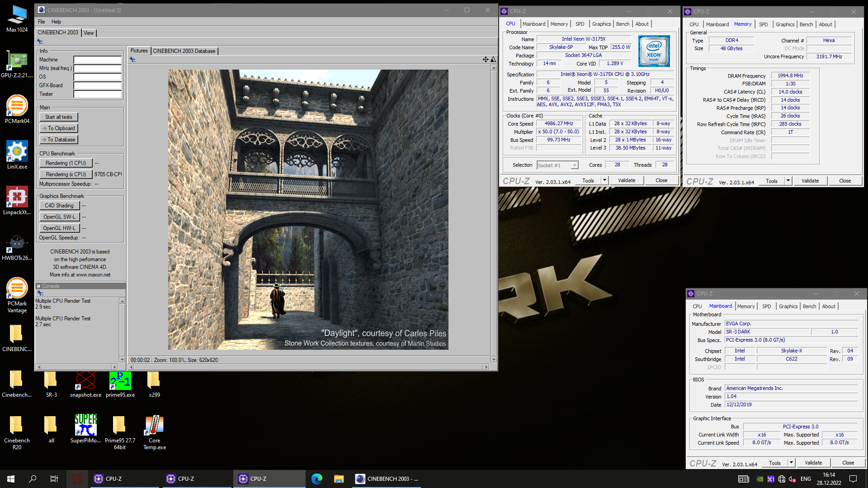
Task: Open File Explorer from the taskbar
Action: pos(339,479)
